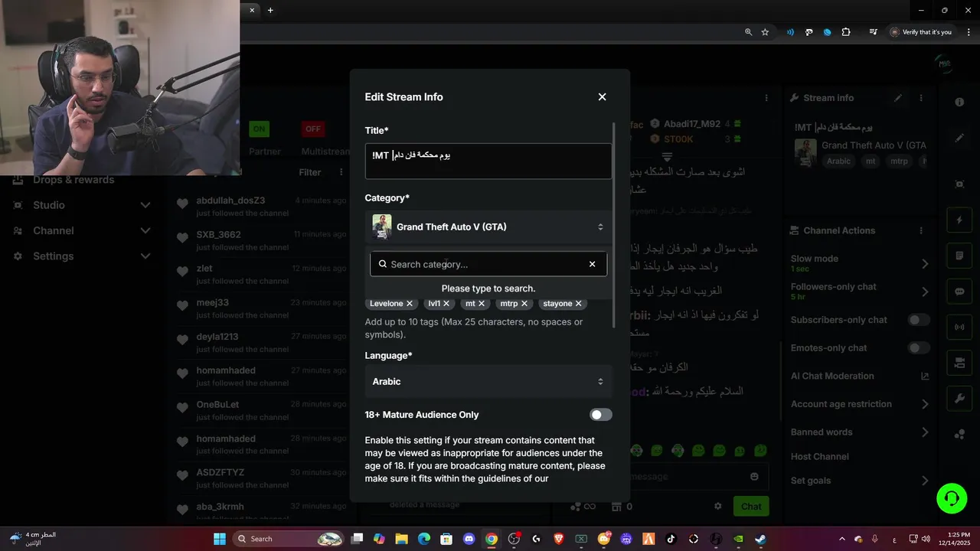Click the Filter button in activity feed
The width and height of the screenshot is (980, 551).
click(310, 173)
